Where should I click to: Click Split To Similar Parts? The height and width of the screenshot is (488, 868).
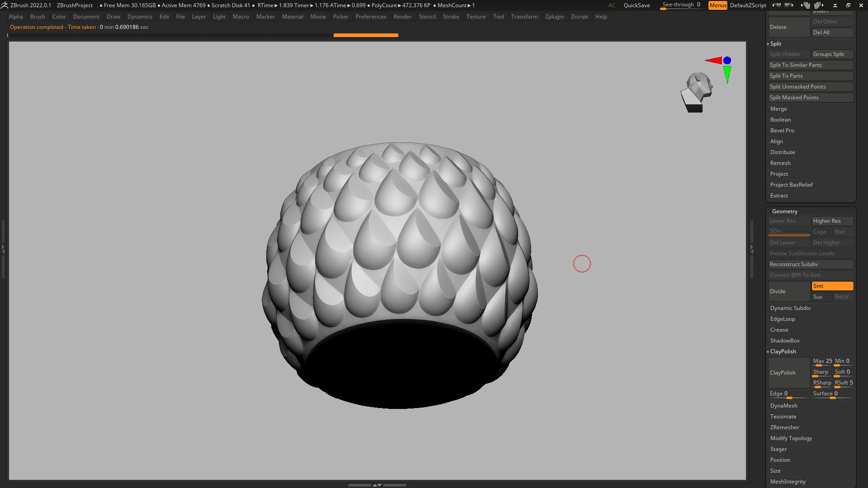[x=811, y=65]
